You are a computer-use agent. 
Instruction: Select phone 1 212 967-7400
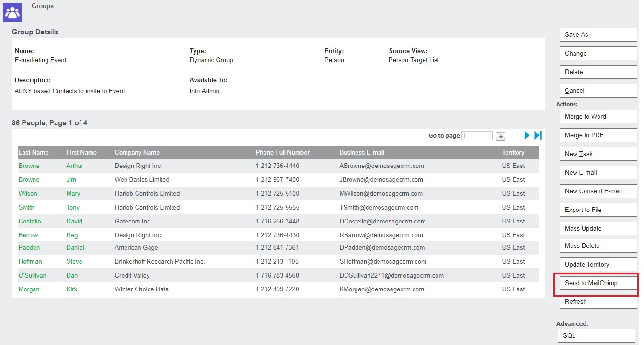point(277,179)
